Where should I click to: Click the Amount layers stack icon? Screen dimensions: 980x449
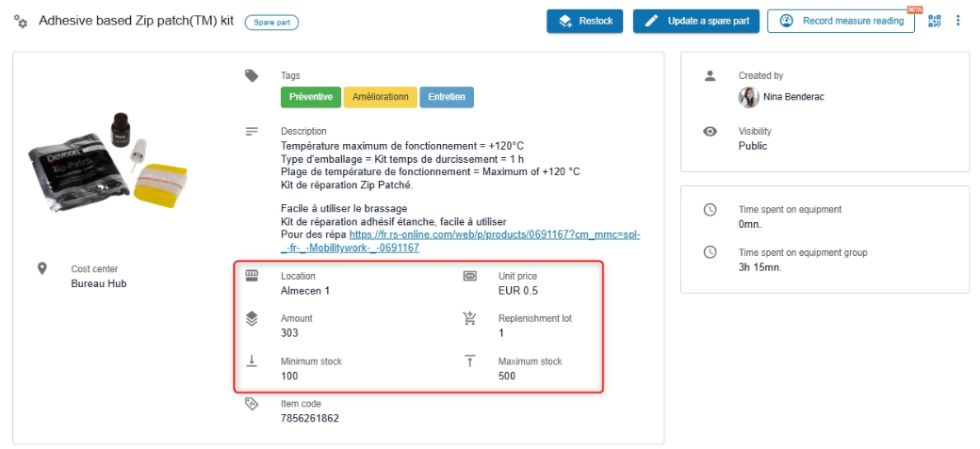(252, 319)
